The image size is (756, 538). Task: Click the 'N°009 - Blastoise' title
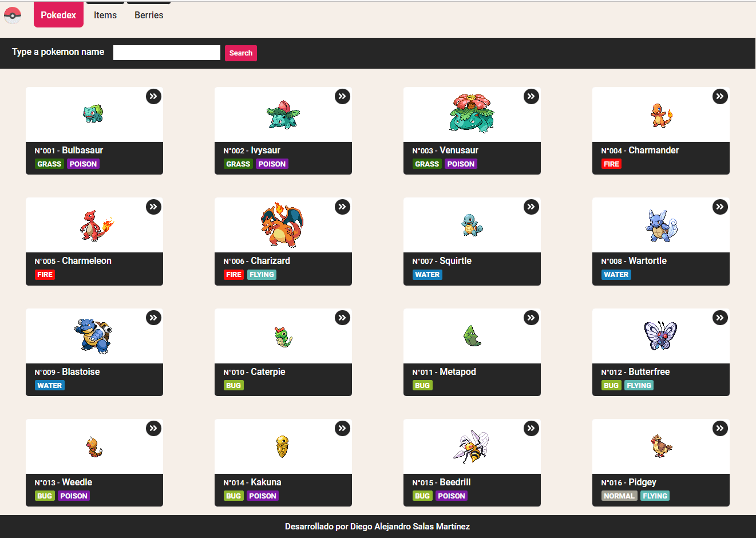(67, 372)
